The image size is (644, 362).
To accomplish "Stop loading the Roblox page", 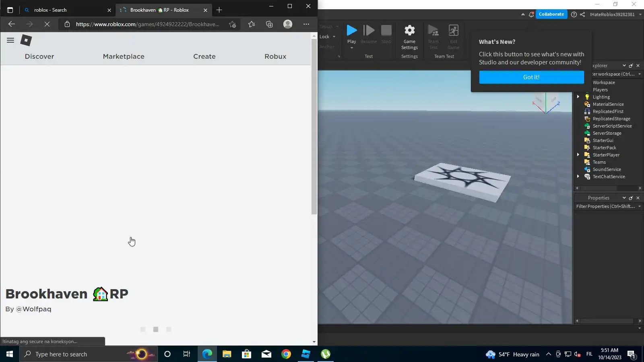I will click(47, 24).
